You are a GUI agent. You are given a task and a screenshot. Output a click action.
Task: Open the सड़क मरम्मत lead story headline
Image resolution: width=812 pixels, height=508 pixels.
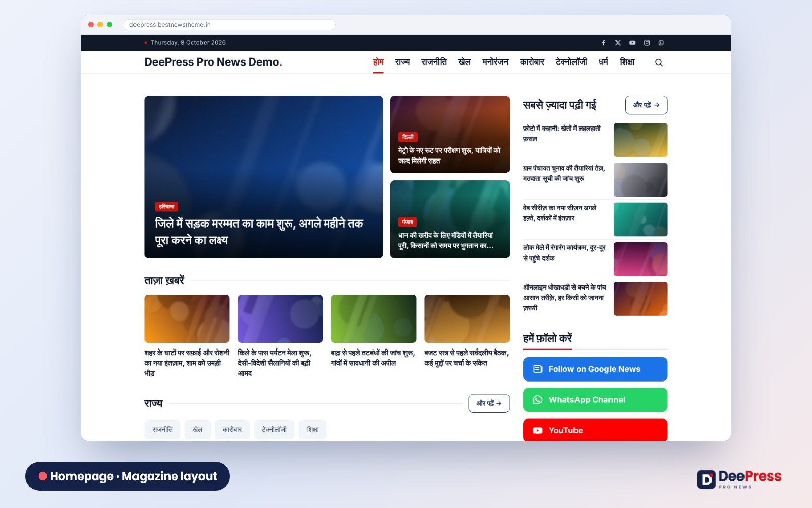click(259, 232)
